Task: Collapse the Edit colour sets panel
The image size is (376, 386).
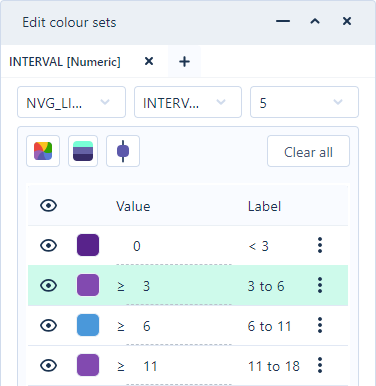Action: (x=315, y=22)
